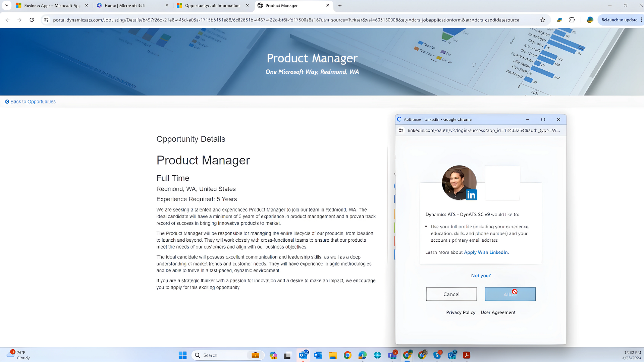Switch to the Opportunity: Job Information tab

click(x=213, y=5)
